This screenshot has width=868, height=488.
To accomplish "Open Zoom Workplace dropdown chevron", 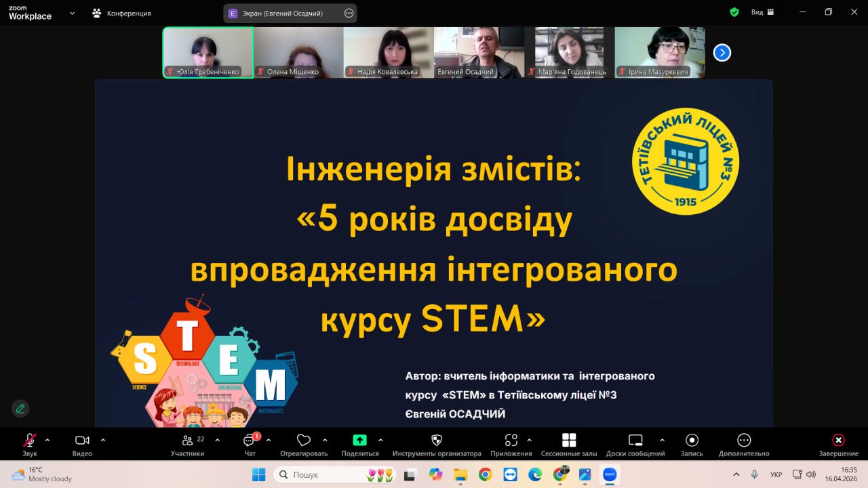I will (x=72, y=13).
